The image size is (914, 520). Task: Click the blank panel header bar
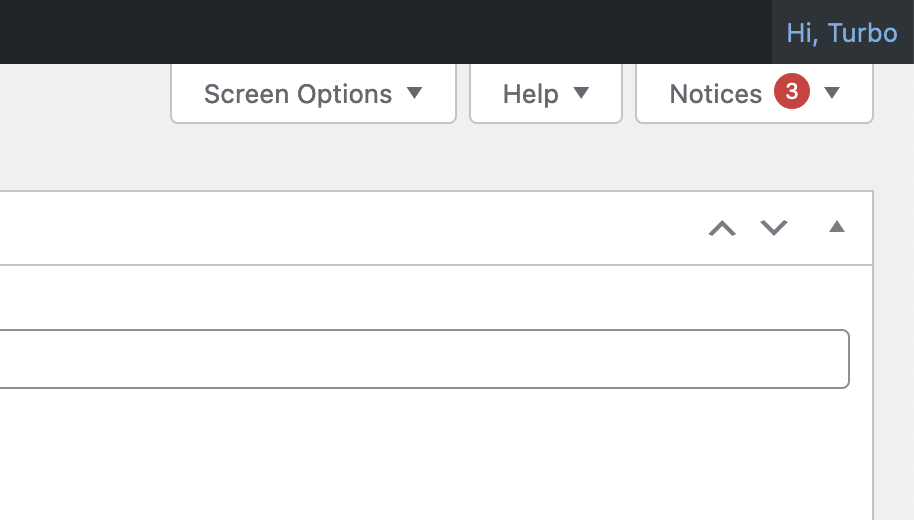click(x=350, y=228)
